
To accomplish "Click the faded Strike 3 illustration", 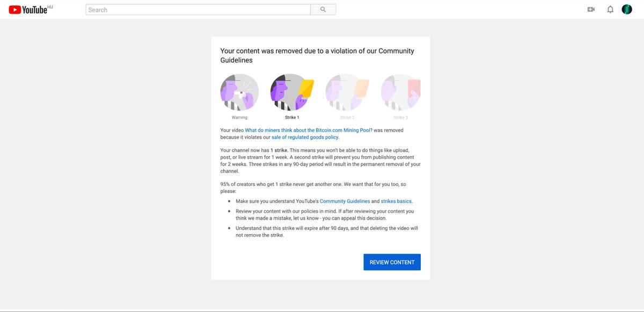I will tap(400, 92).
